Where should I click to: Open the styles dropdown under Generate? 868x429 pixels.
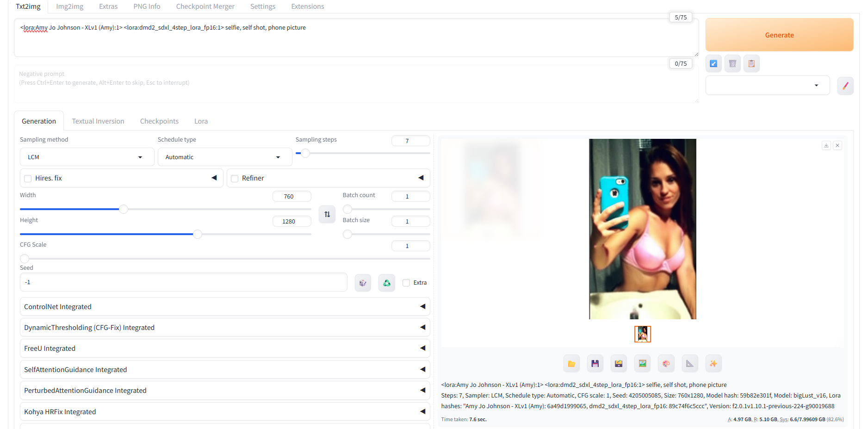768,85
